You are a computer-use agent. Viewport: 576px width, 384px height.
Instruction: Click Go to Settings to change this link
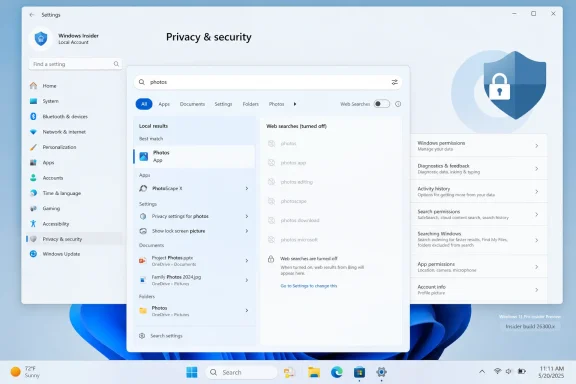click(309, 286)
